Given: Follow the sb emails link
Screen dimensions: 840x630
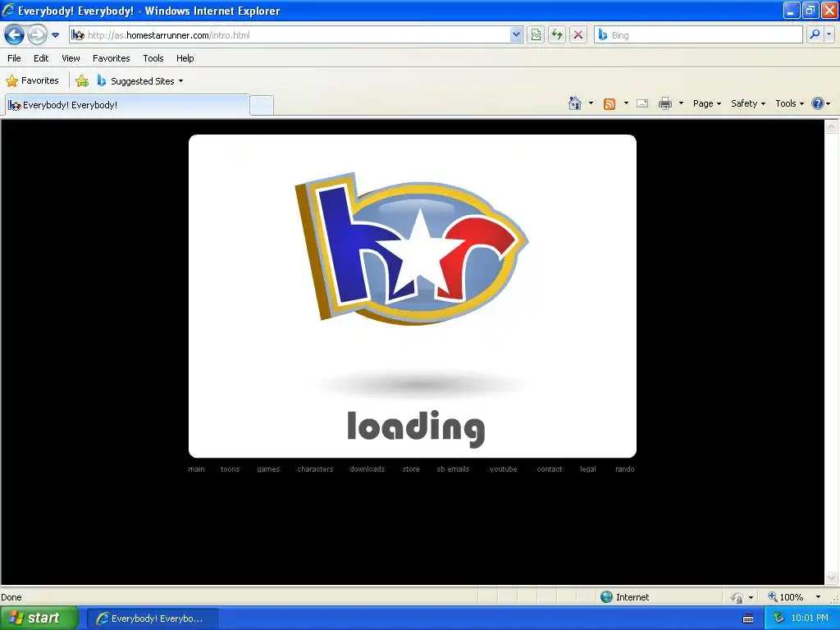Looking at the screenshot, I should pyautogui.click(x=453, y=469).
